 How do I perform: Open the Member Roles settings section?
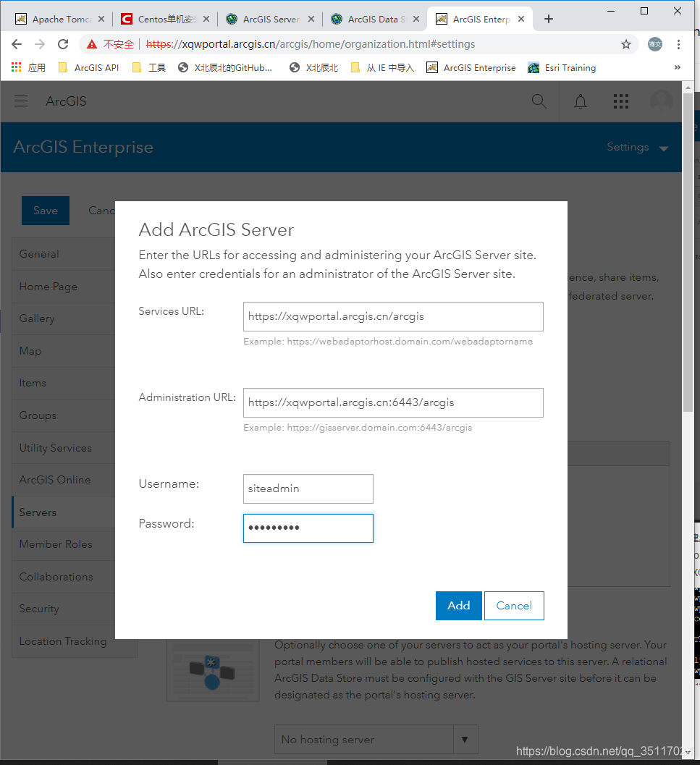pos(64,544)
